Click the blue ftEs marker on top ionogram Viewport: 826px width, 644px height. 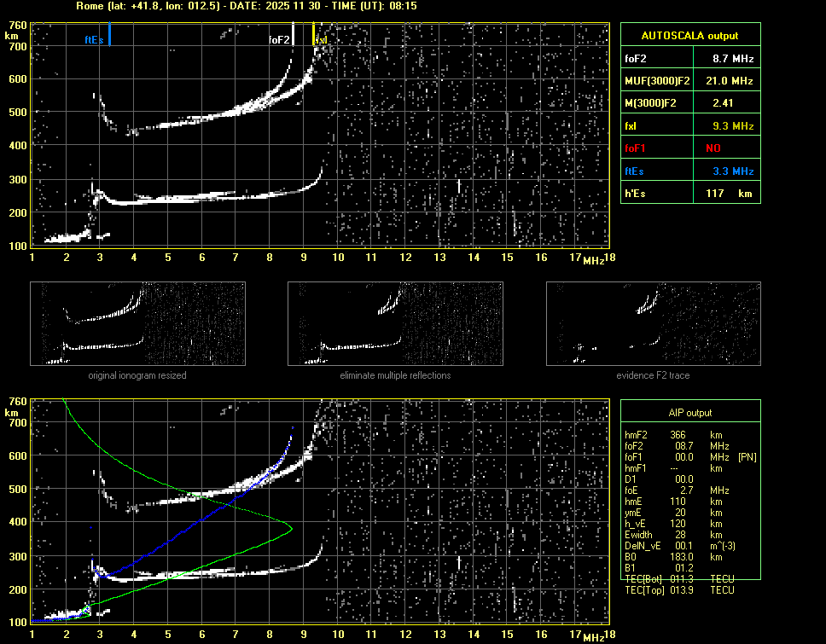110,35
